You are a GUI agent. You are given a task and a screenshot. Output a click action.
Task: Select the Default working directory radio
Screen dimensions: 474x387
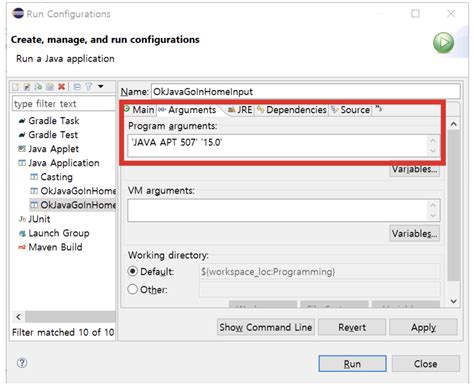pyautogui.click(x=133, y=271)
